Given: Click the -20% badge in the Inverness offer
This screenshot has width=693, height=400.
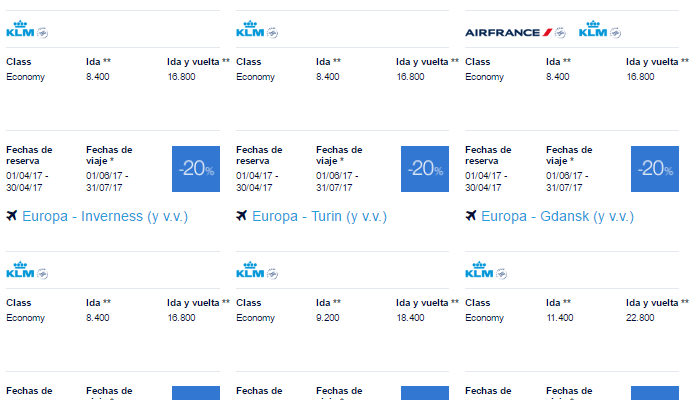Looking at the screenshot, I should click(196, 169).
